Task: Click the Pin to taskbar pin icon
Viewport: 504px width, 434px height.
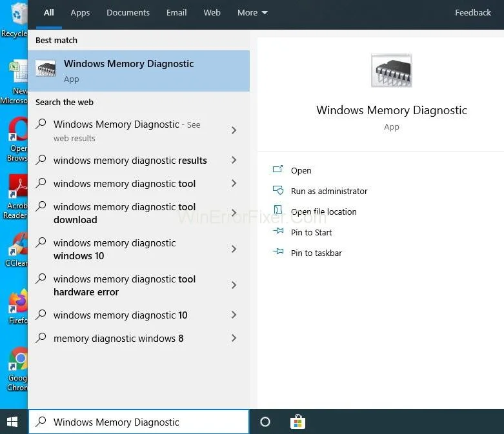Action: click(x=278, y=252)
